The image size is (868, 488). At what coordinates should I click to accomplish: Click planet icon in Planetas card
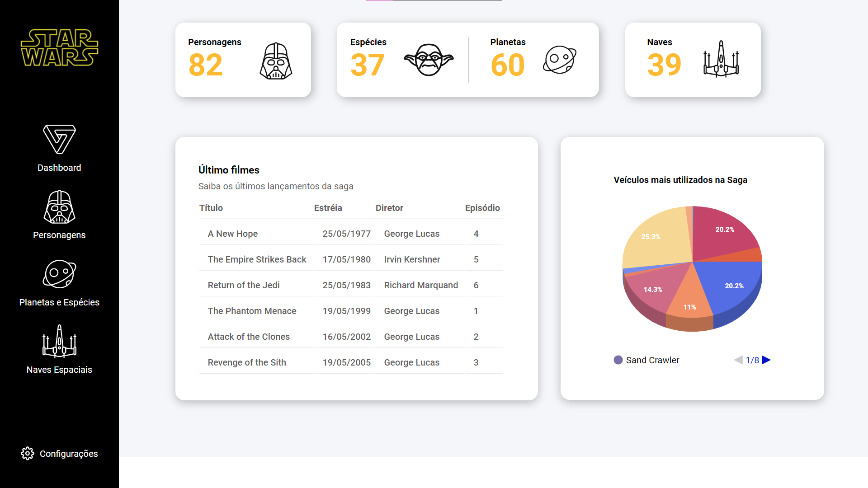point(560,59)
